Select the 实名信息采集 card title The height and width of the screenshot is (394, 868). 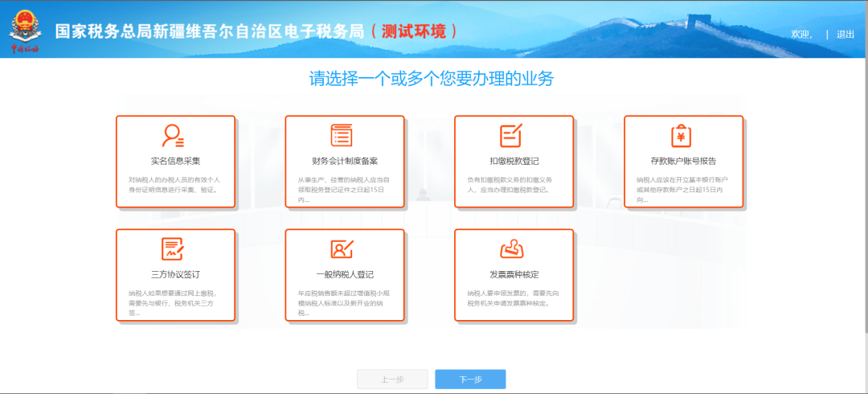pyautogui.click(x=175, y=162)
